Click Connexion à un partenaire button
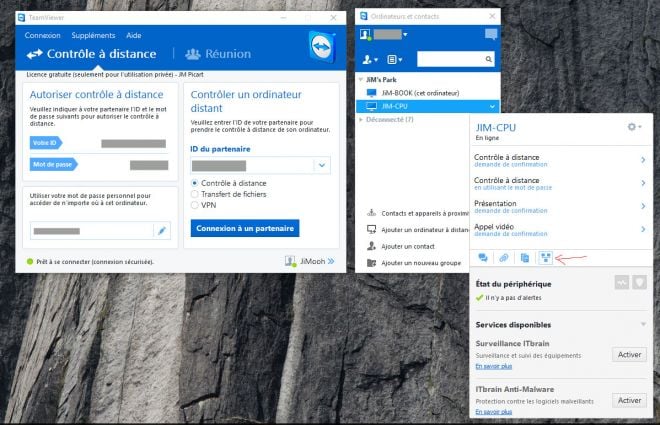Image resolution: width=660 pixels, height=425 pixels. coord(245,228)
